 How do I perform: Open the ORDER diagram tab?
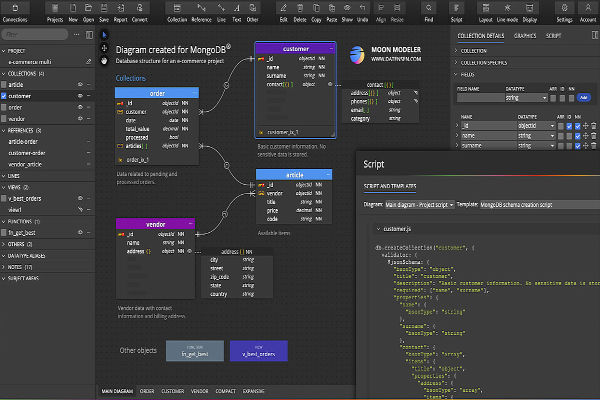pyautogui.click(x=147, y=391)
